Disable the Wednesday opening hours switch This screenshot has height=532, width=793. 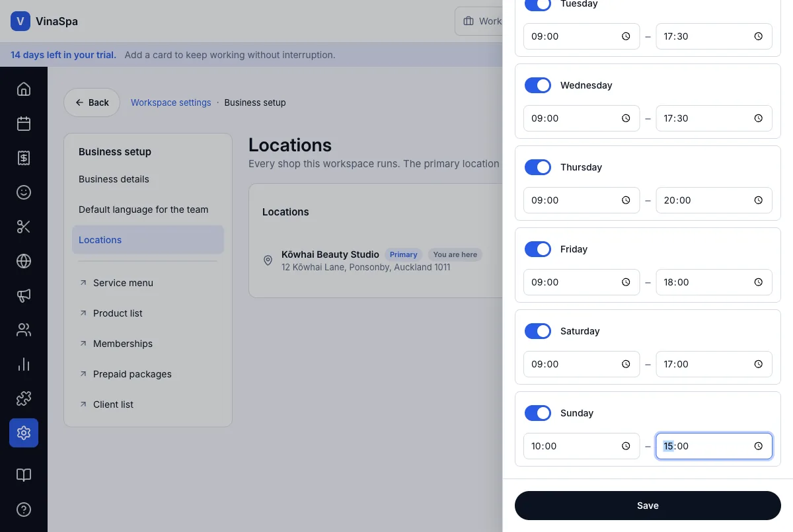[538, 85]
